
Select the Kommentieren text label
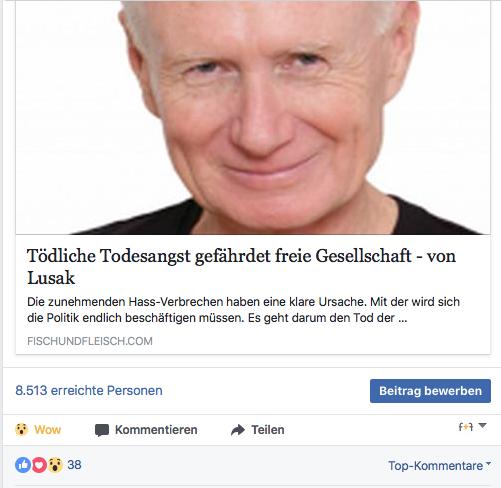click(x=156, y=430)
